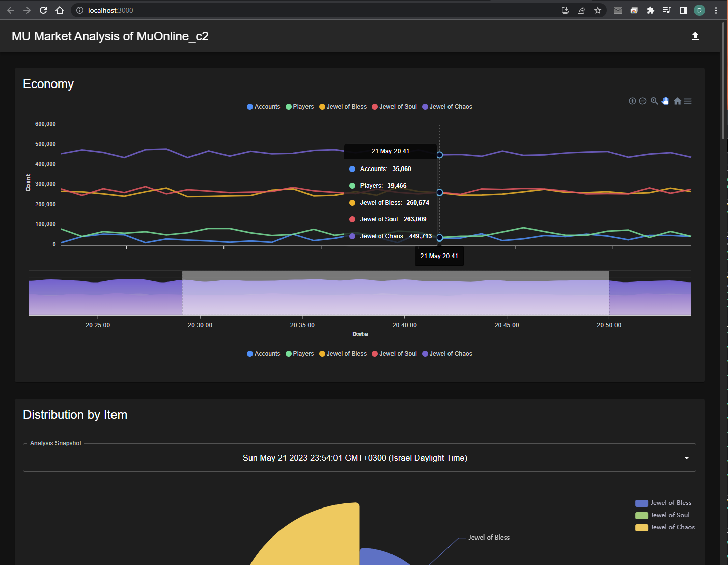Click the upload icon in header
The image size is (728, 565).
[695, 36]
